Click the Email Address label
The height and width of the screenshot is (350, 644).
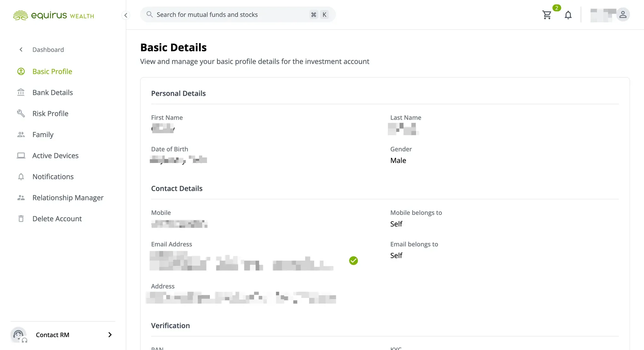(171, 244)
